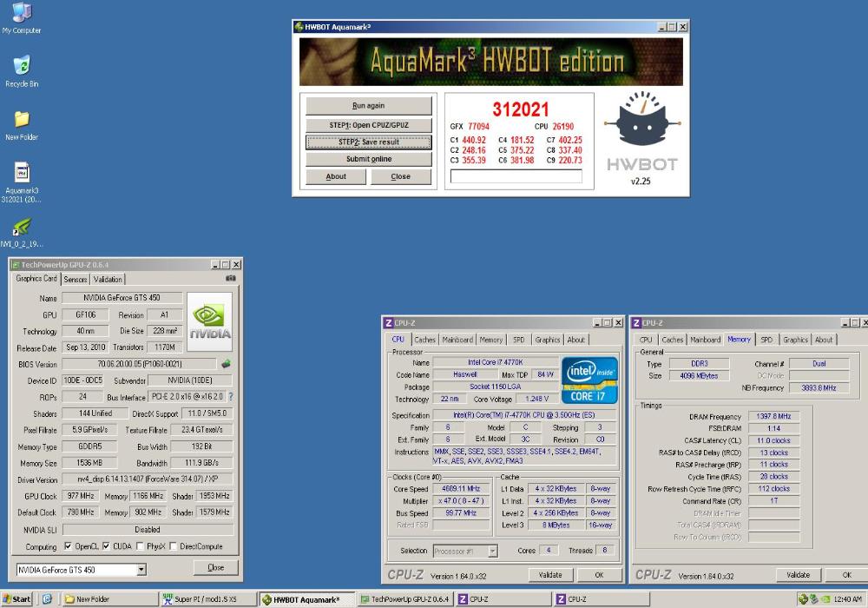Click the left CPU-Z window title icon
The width and height of the screenshot is (868, 608).
click(389, 323)
